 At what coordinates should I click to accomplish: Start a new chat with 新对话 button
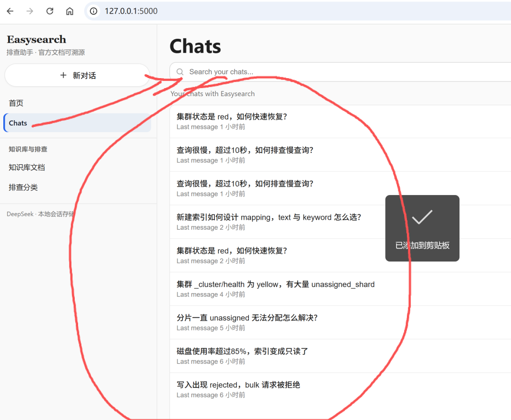[77, 75]
